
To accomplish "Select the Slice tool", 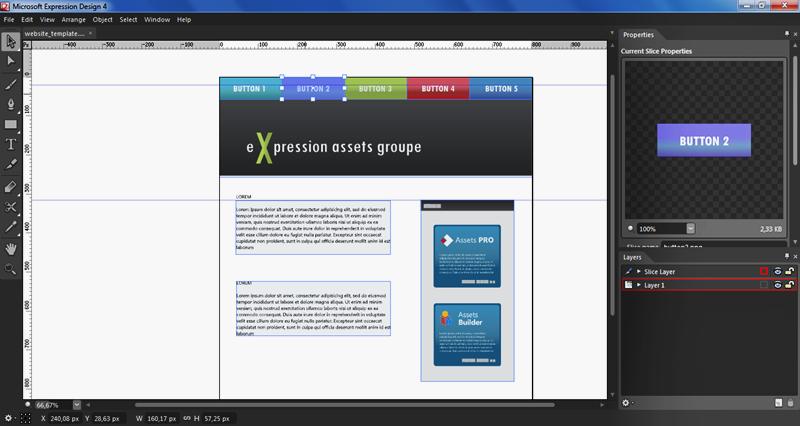I will coord(11,164).
